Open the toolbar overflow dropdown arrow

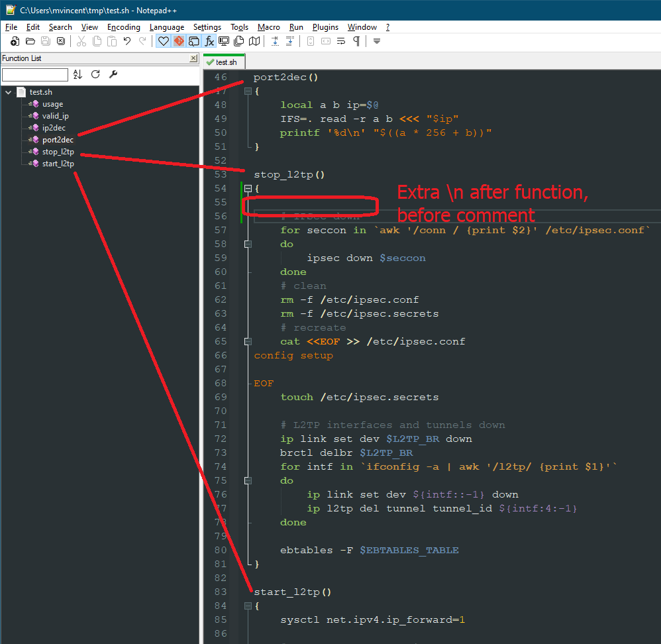(377, 41)
